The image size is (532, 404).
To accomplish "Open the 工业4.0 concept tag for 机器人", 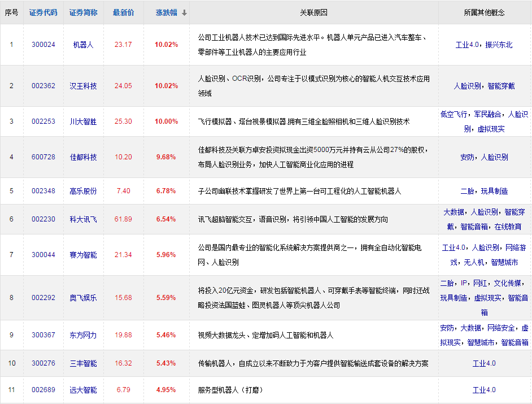I will (468, 45).
